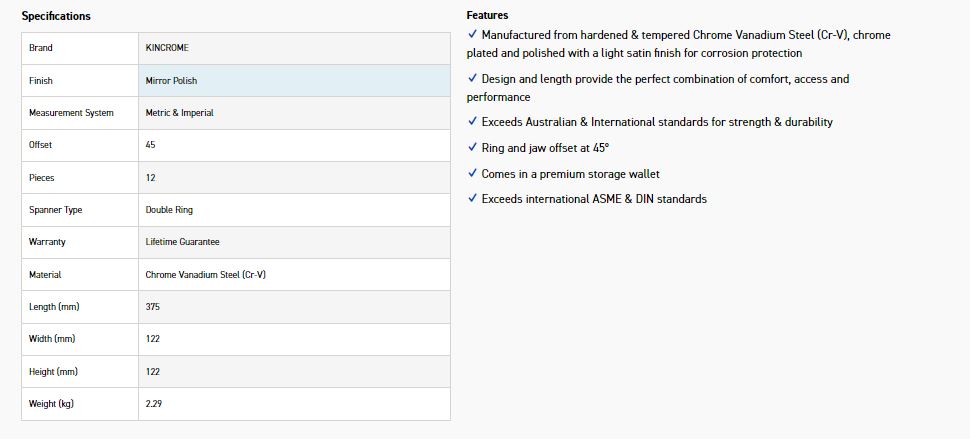Select the Specifications heading

(x=56, y=16)
